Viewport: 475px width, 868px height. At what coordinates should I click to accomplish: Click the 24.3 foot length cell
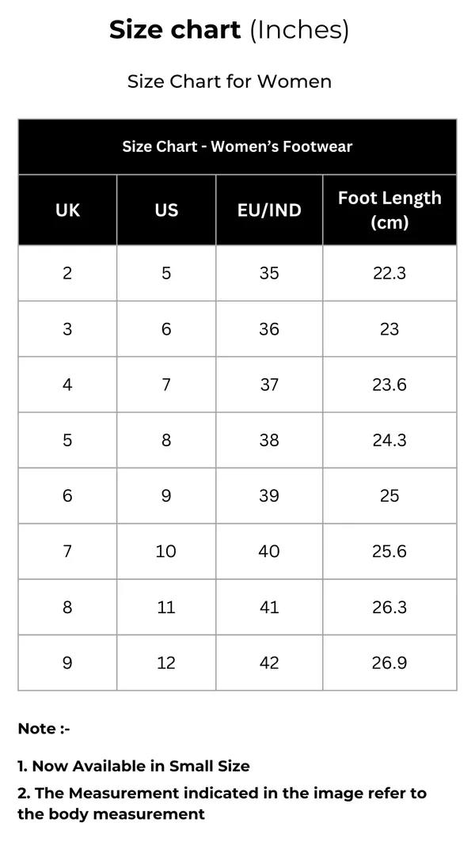(389, 440)
